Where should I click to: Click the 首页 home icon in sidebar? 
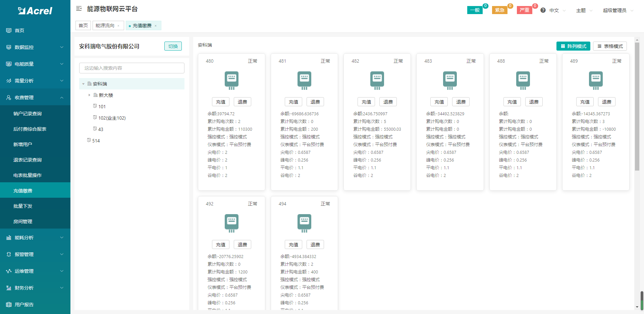coord(9,30)
